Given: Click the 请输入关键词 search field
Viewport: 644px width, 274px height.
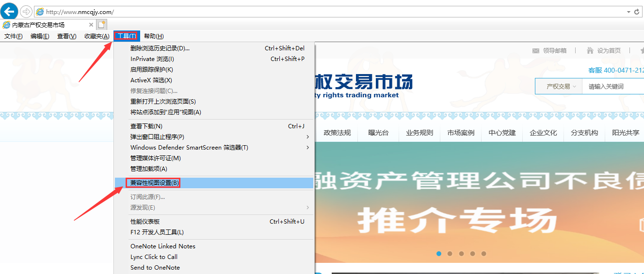Looking at the screenshot, I should (613, 87).
